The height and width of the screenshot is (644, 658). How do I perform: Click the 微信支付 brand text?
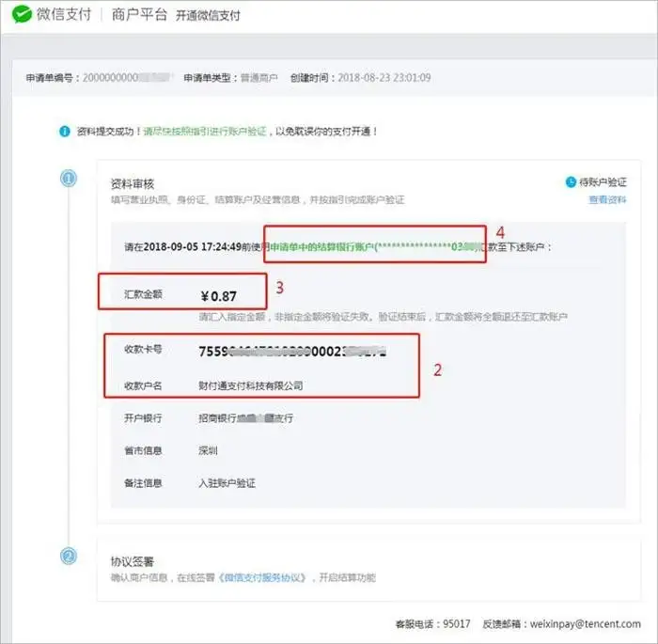[64, 14]
